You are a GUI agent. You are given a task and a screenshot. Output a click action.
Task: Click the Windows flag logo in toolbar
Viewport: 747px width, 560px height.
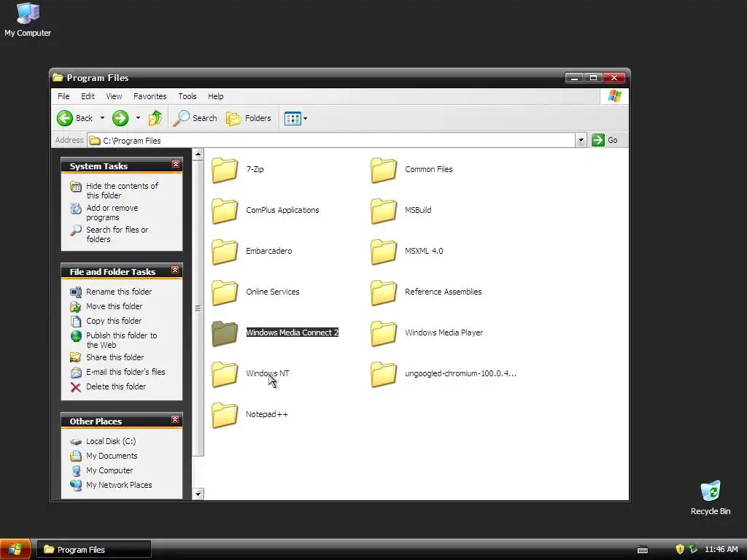(x=614, y=96)
